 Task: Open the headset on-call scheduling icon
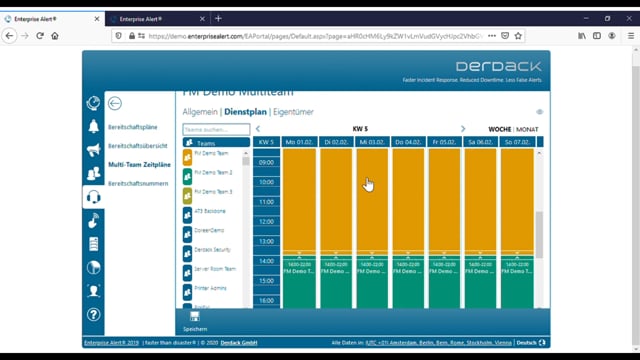(x=93, y=197)
